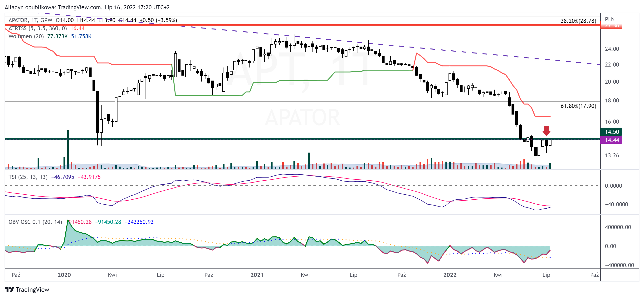Click the publication header 'Alladyn opublikował TradingView.com'
644x298 pixels.
pyautogui.click(x=53, y=7)
